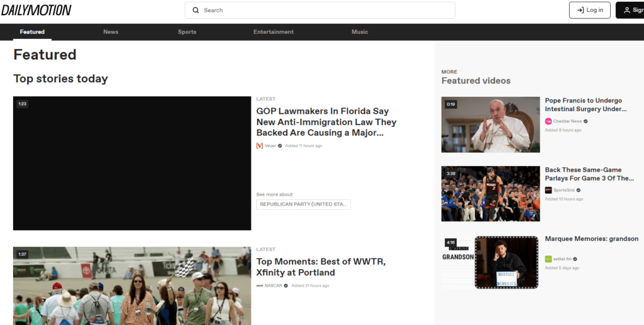The image size is (644, 325).
Task: Click the search magnifier icon
Action: coord(196,10)
